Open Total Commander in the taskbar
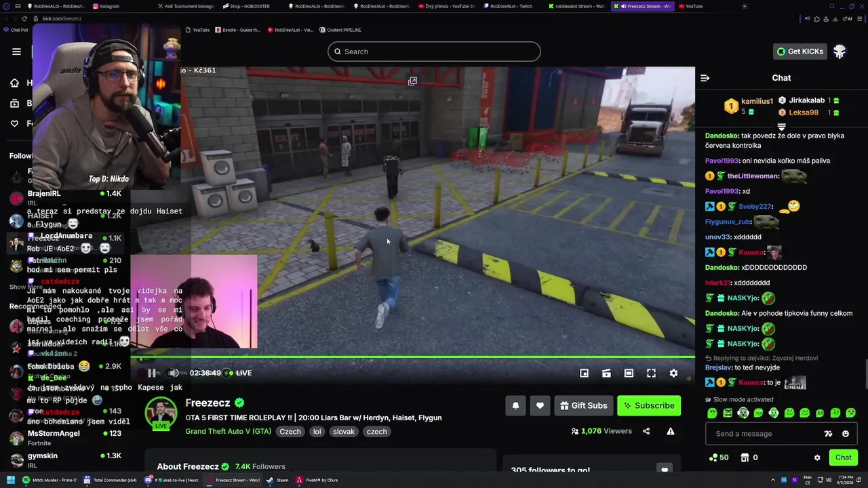 point(110,480)
